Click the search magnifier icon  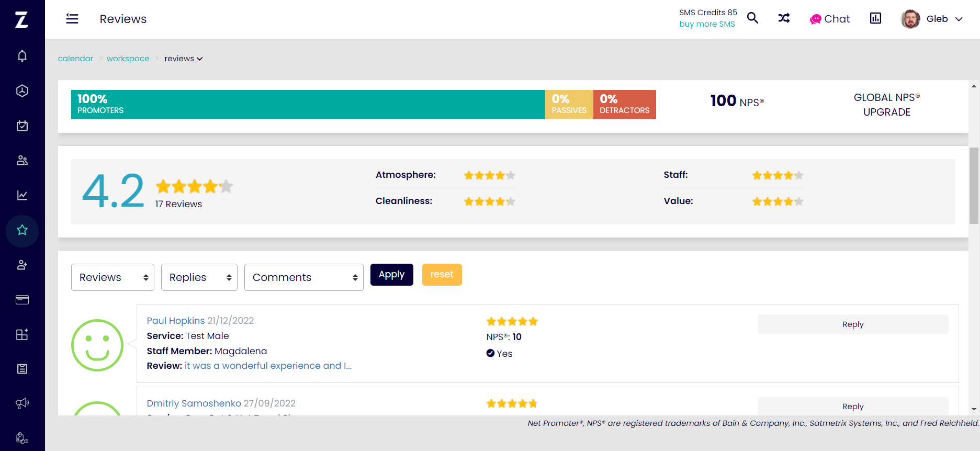click(752, 18)
